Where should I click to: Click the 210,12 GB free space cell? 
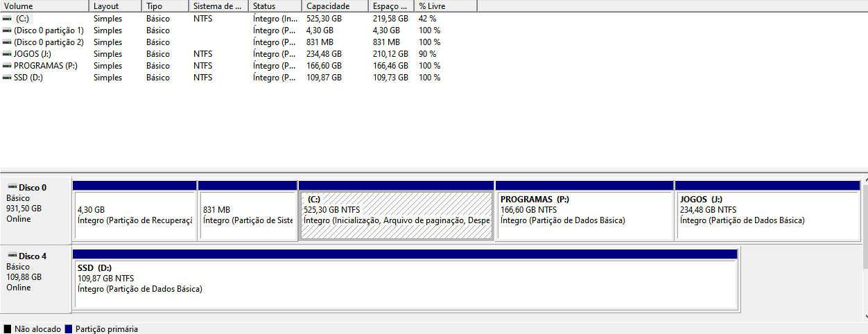click(390, 54)
